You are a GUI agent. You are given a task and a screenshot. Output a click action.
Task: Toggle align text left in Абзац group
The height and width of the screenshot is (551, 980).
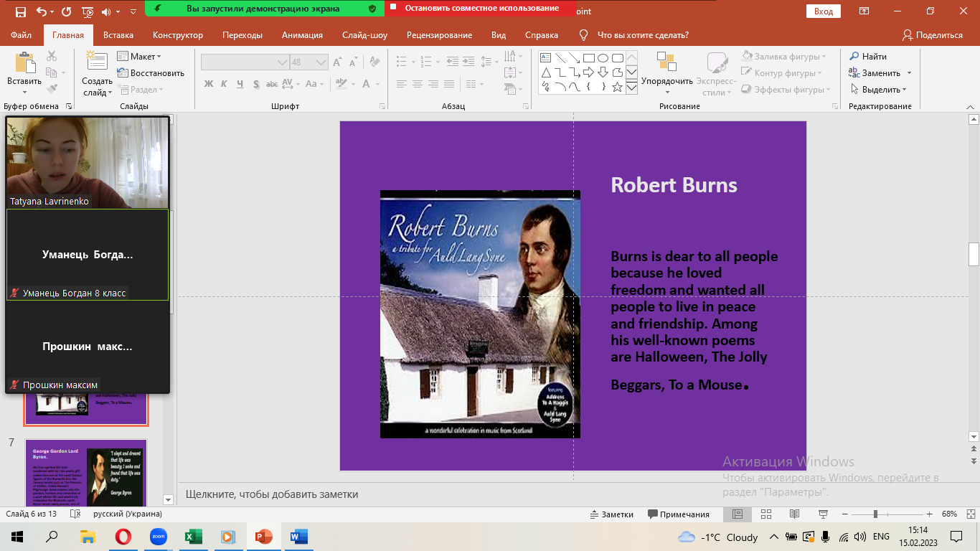(x=402, y=84)
